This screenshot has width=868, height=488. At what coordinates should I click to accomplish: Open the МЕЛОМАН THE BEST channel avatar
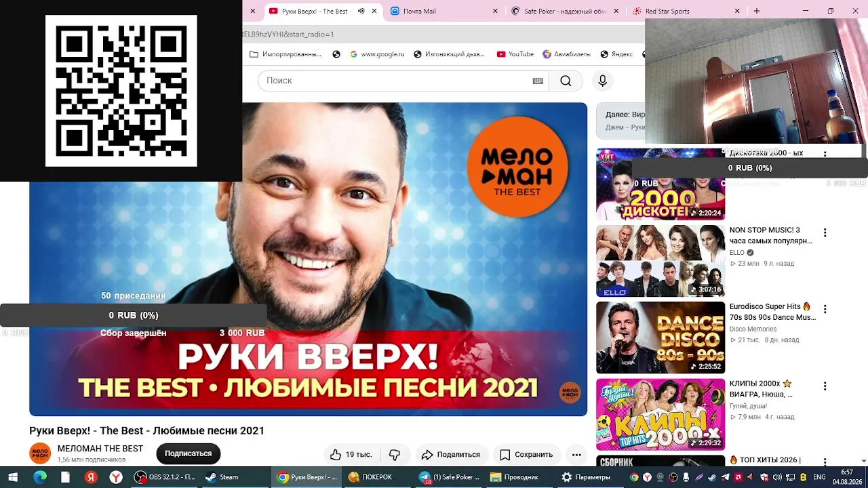(40, 453)
